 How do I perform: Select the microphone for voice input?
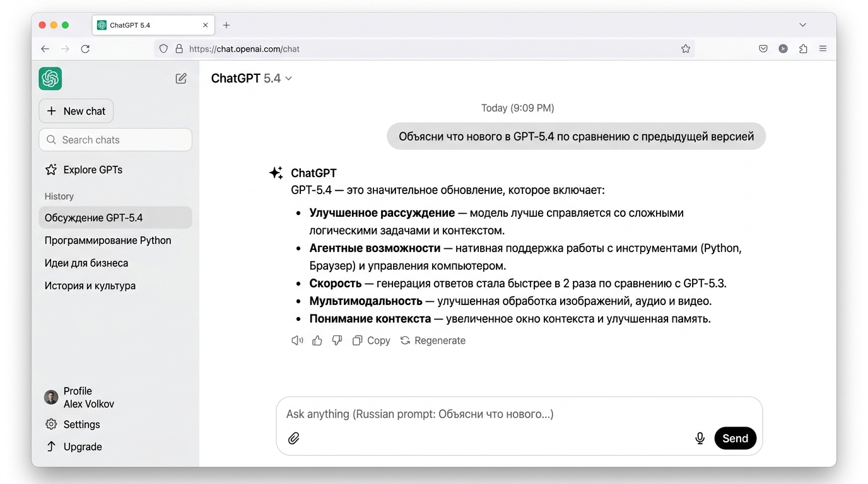pos(700,438)
